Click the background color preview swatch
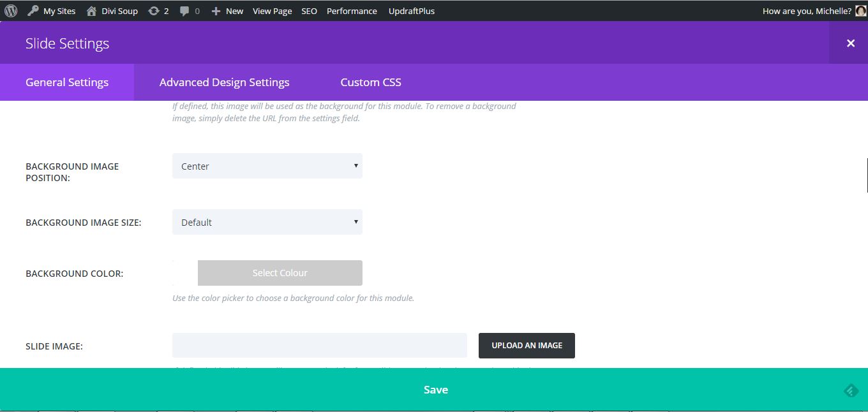868x412 pixels. (185, 273)
